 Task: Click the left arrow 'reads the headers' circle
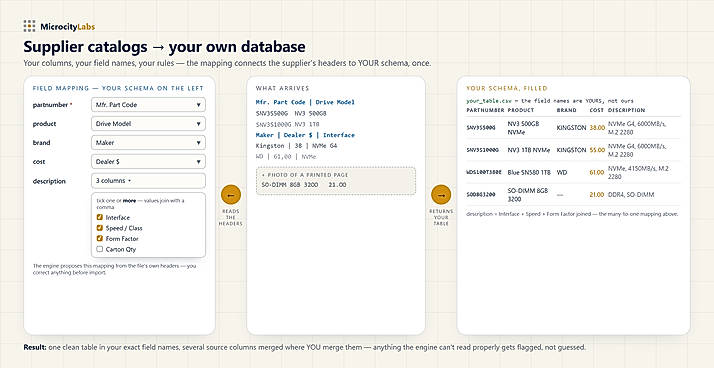(231, 194)
